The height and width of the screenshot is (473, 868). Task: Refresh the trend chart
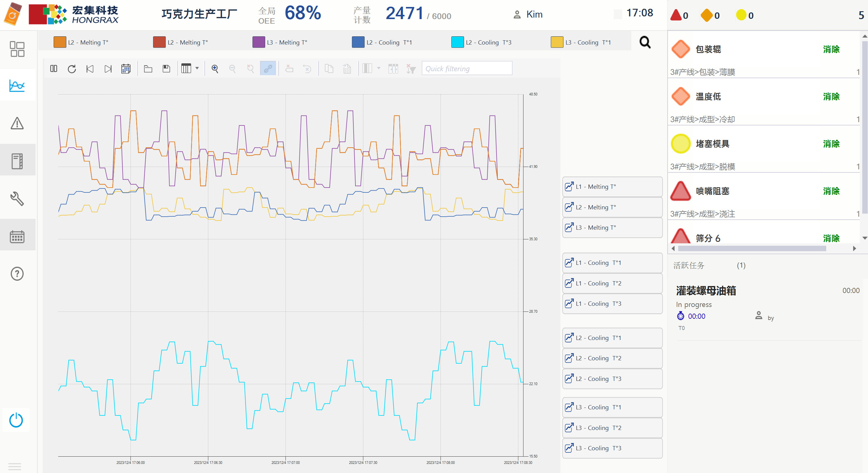[72, 69]
